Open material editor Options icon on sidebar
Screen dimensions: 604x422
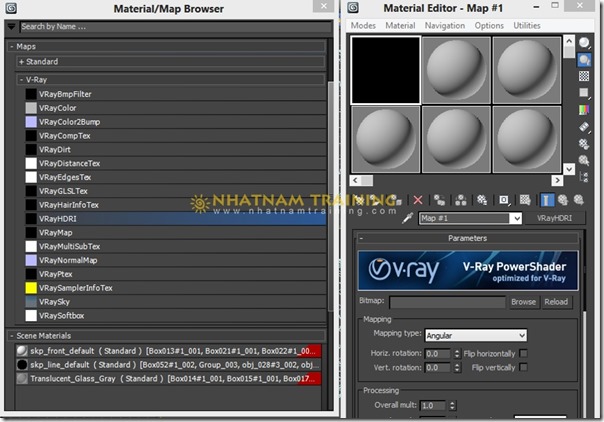(584, 144)
